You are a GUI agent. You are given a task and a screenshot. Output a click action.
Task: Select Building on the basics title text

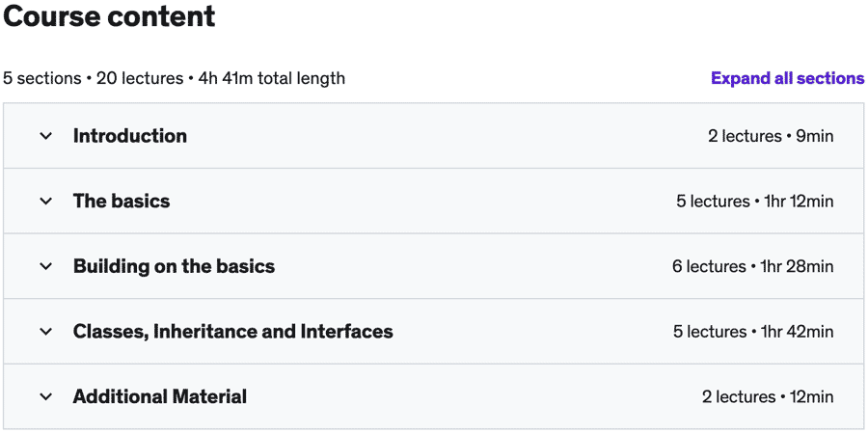174,266
